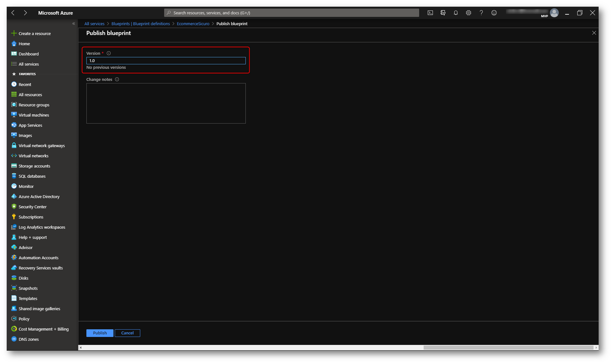Click the Azure Active Directory icon
Screen dimensions: 612x364
pyautogui.click(x=14, y=196)
